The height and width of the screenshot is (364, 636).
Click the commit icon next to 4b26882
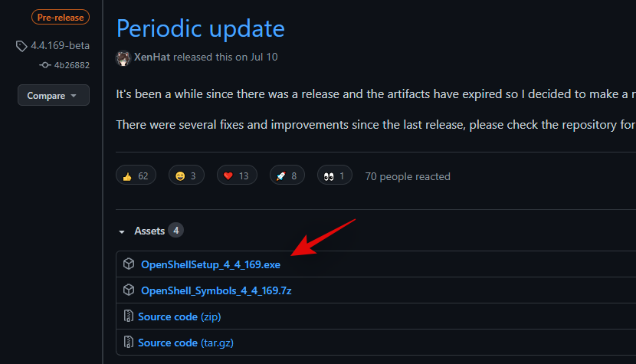point(45,65)
